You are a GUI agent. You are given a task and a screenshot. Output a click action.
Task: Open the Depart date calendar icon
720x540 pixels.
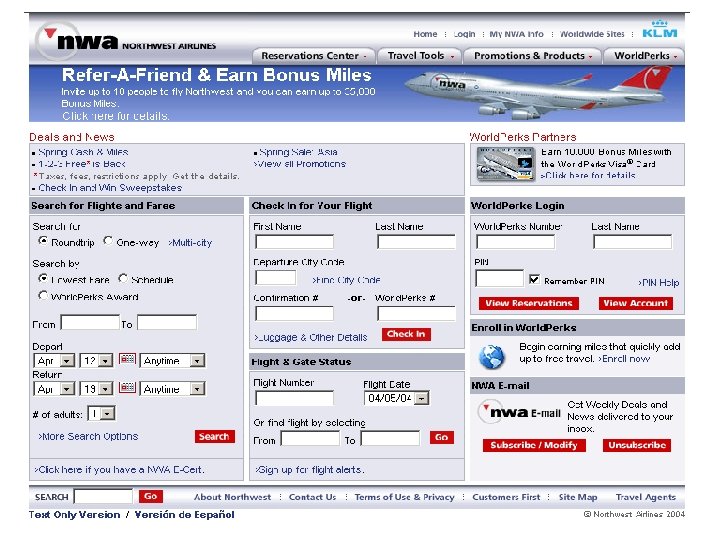(x=127, y=359)
